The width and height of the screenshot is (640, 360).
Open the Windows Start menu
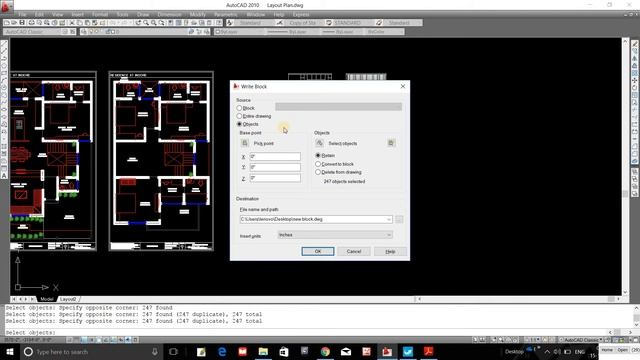9,351
